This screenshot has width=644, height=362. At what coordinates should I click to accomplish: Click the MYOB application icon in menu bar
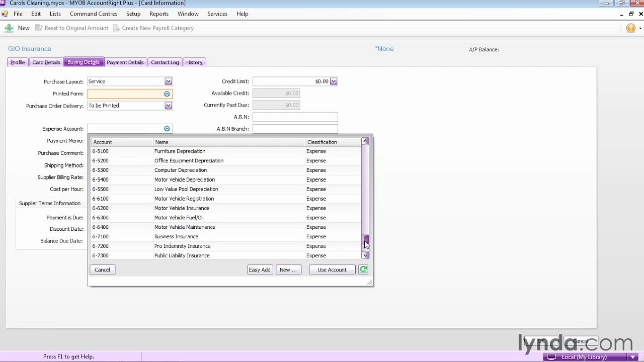[x=5, y=14]
